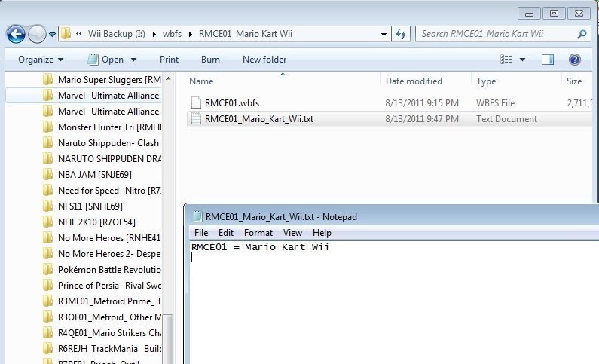Select Pokémon Battle Revolution folder
This screenshot has height=364, width=599.
coord(109,270)
